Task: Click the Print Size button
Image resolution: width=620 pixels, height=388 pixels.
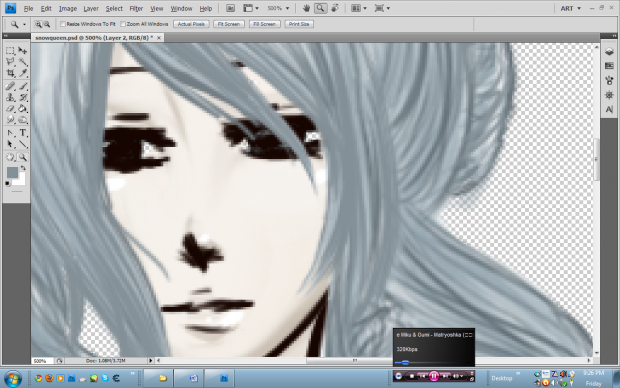Action: (299, 24)
